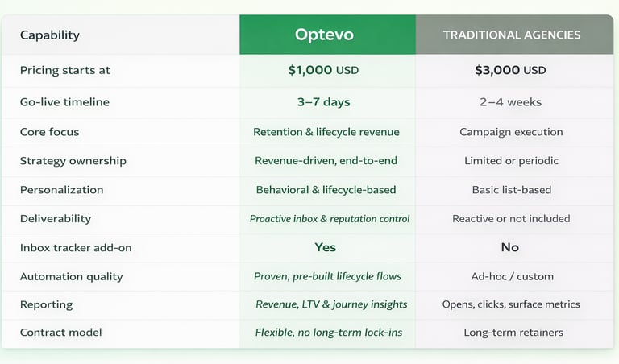Click the Capability header cell
The image size is (619, 364).
pyautogui.click(x=50, y=35)
